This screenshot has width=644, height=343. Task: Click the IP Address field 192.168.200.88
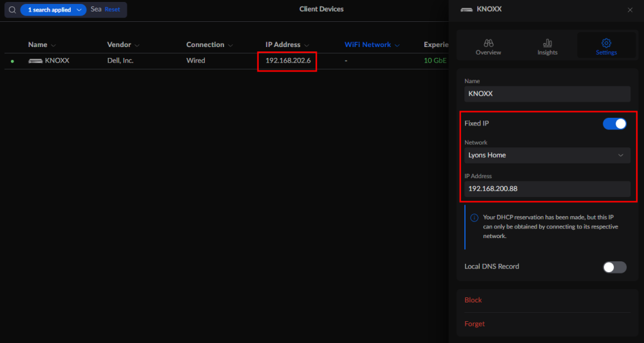(547, 189)
